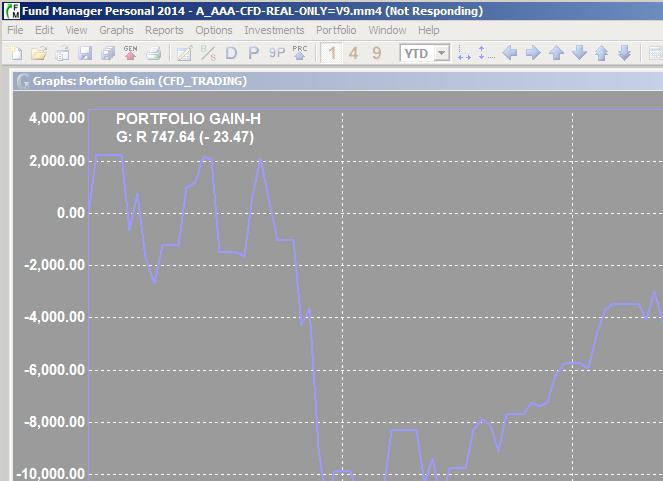
Task: Open the Help menu
Action: click(x=429, y=30)
